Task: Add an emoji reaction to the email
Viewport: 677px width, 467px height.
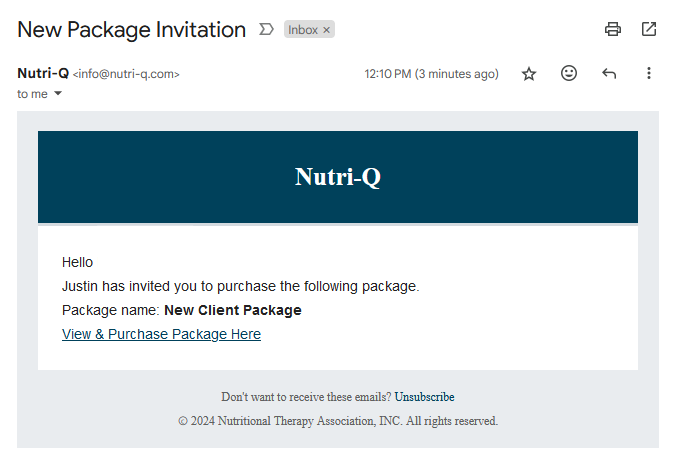Action: pos(569,73)
